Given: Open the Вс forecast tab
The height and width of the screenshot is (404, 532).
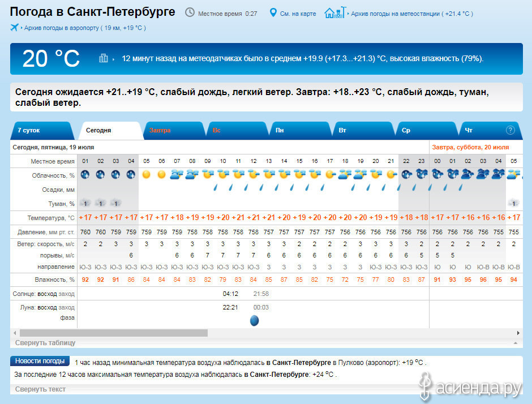Looking at the screenshot, I should [238, 130].
